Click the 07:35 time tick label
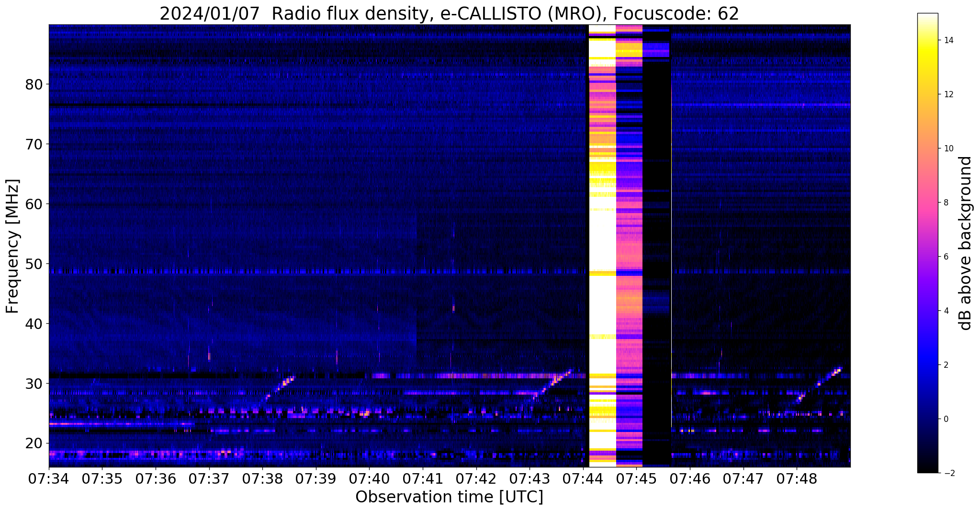This screenshot has width=980, height=511. click(102, 478)
